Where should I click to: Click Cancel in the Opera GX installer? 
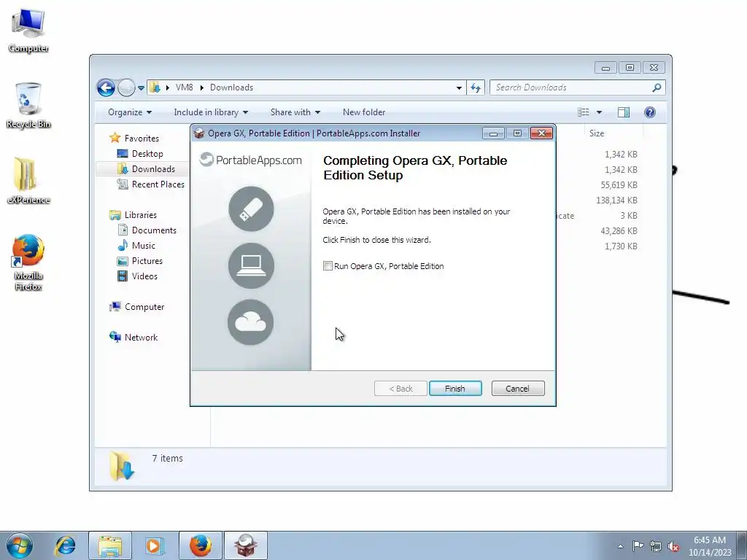pos(517,389)
